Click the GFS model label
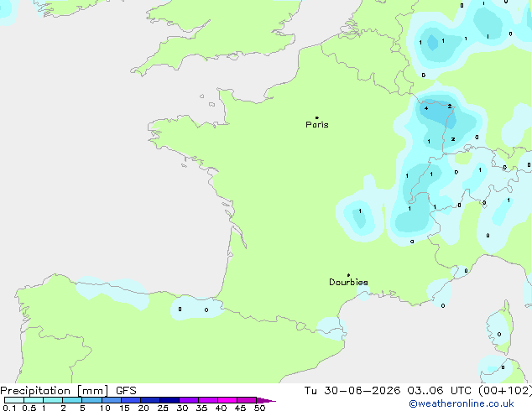Viewport: 532px width, 411px height. (126, 391)
